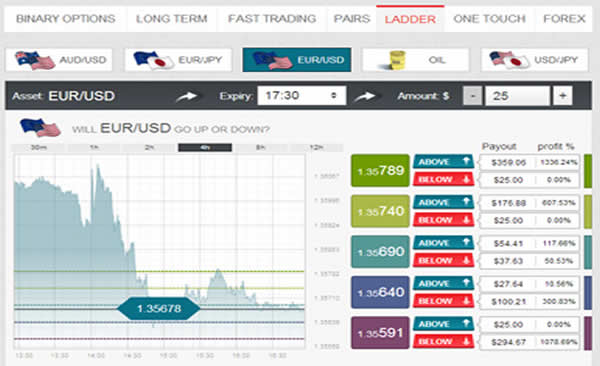
Task: Switch to the LONG TERM tab
Action: [171, 19]
